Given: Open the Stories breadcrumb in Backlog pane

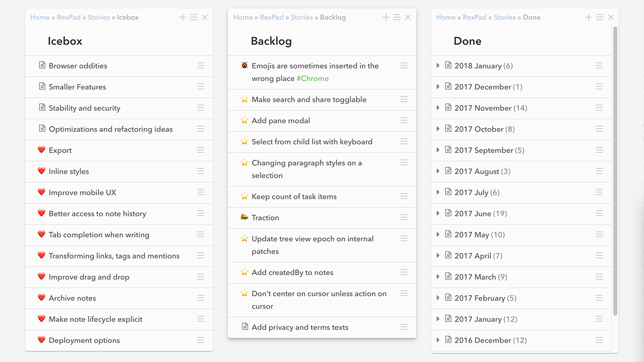Looking at the screenshot, I should 302,17.
